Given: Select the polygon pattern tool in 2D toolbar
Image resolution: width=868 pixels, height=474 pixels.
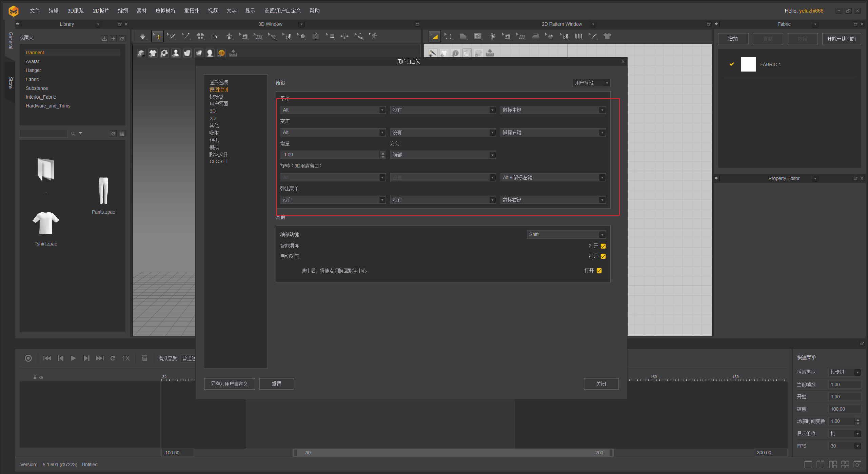Looking at the screenshot, I should (x=463, y=36).
